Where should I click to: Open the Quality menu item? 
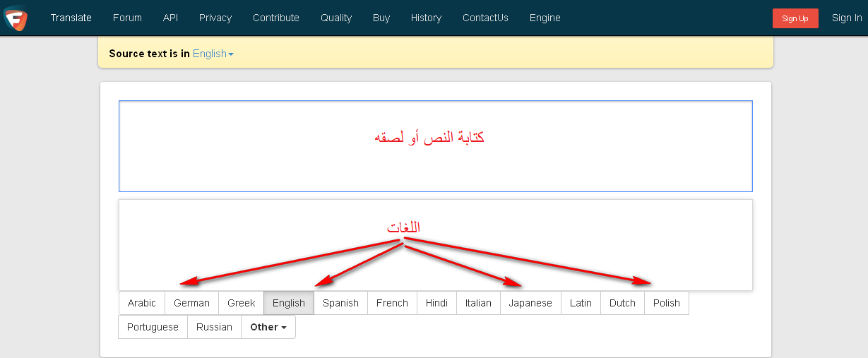click(336, 18)
